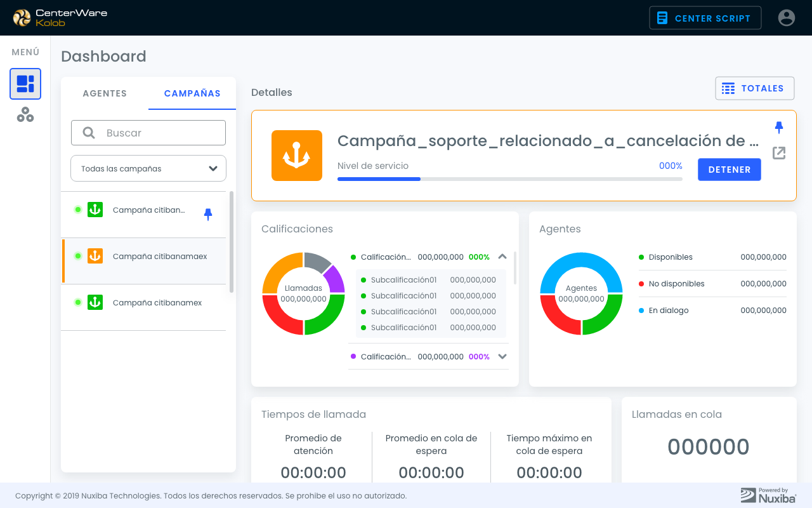Click the campaign title Campaña_soporte_relacionado
This screenshot has width=812, height=508.
point(548,141)
